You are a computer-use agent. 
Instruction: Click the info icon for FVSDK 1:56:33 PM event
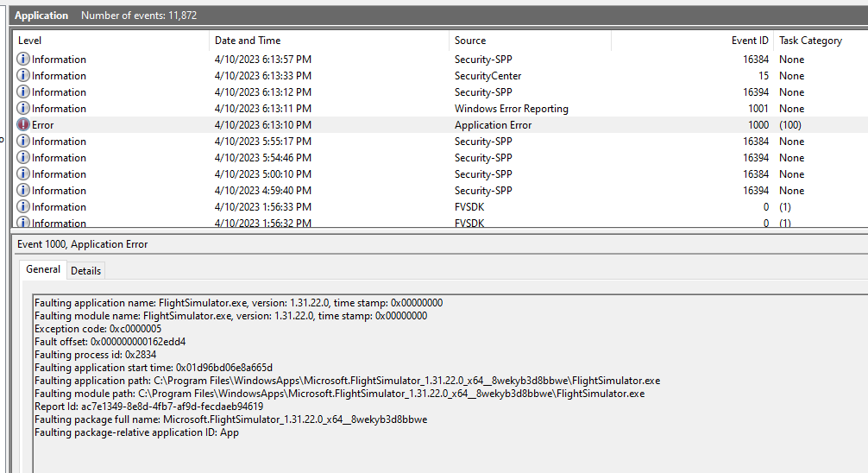[x=23, y=206]
